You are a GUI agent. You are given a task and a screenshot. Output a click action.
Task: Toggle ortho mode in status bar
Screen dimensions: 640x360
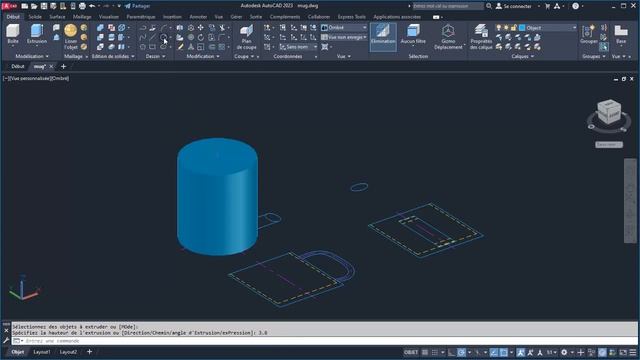[451, 352]
